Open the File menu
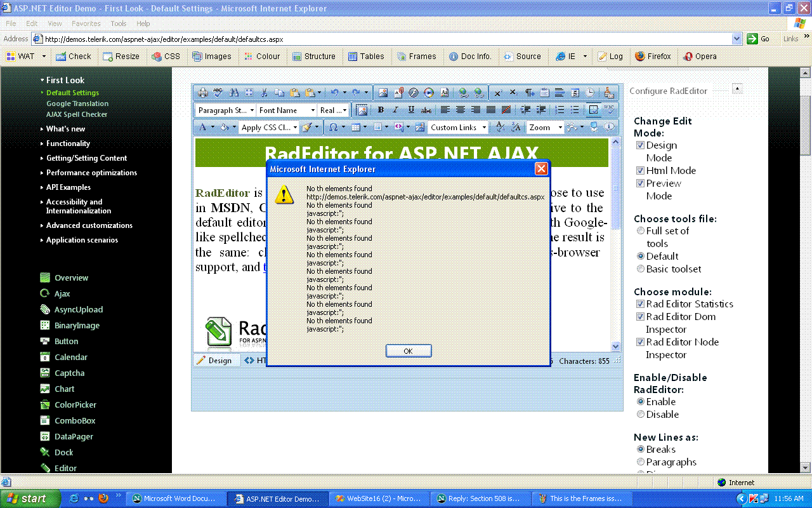 coord(11,23)
